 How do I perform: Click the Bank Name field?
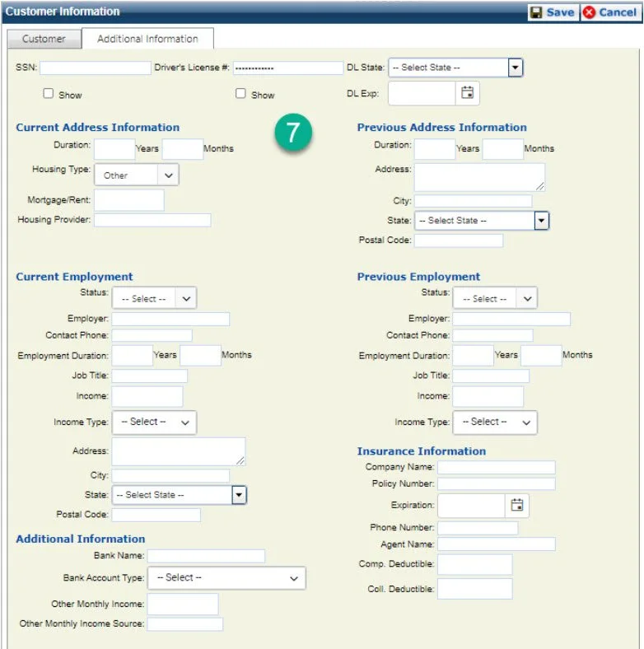click(206, 556)
